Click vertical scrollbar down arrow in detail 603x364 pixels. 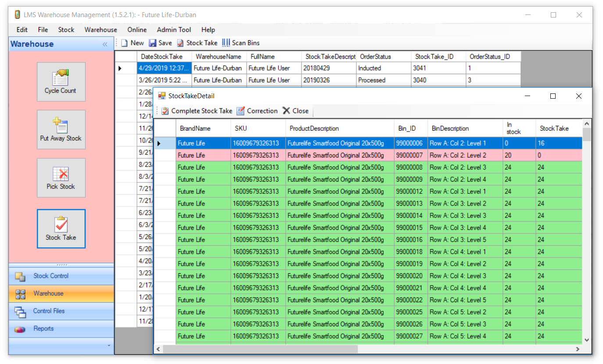tap(587, 340)
